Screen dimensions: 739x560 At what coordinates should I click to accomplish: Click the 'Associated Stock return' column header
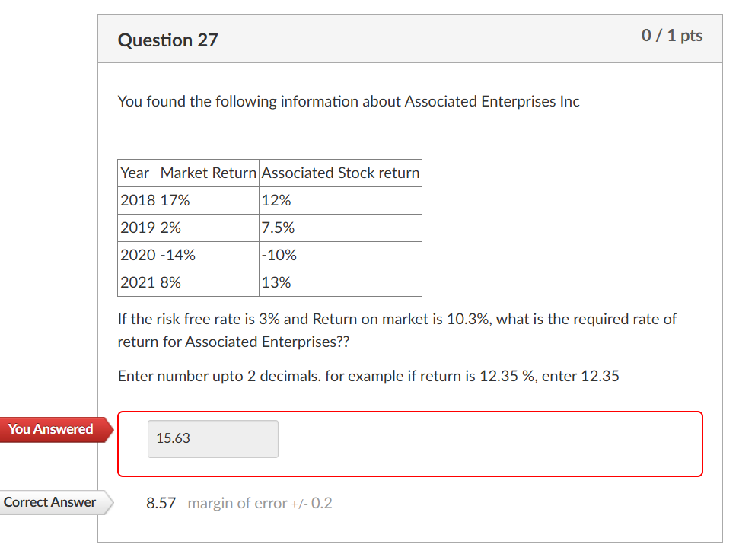[339, 173]
